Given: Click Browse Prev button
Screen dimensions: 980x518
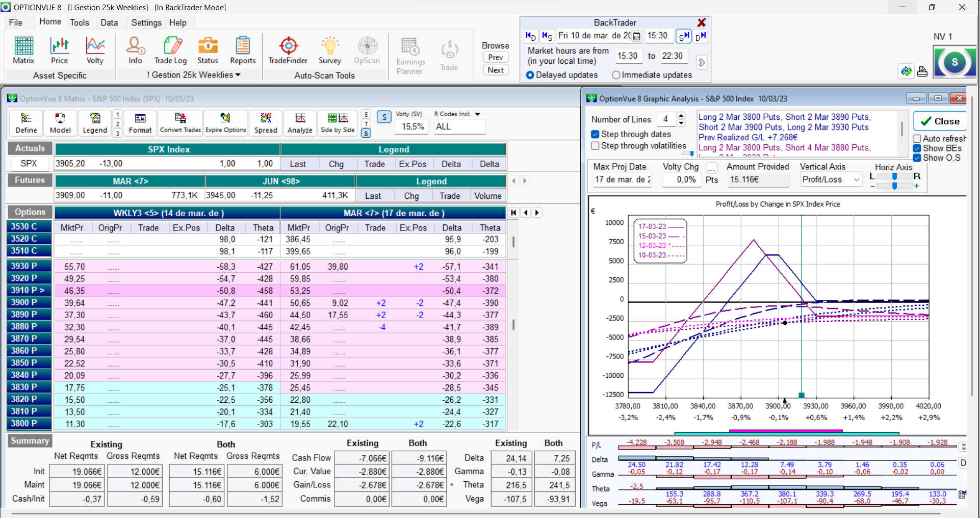Looking at the screenshot, I should pyautogui.click(x=496, y=57).
